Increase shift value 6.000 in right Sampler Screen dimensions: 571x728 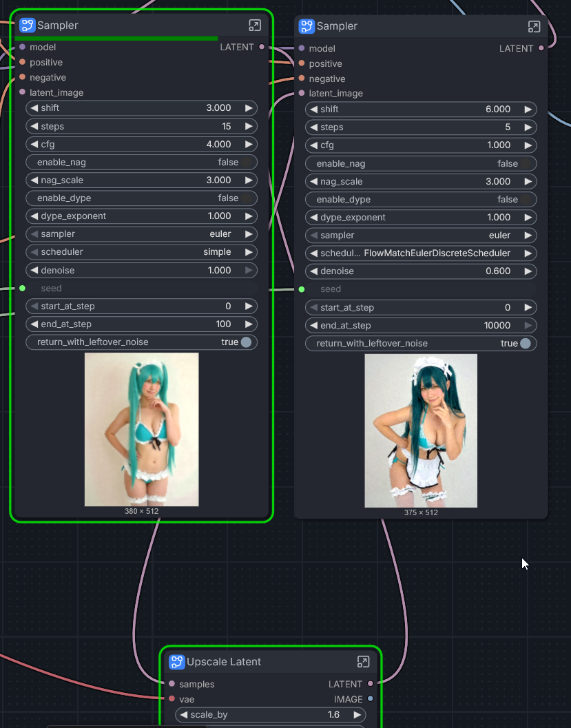[x=528, y=109]
